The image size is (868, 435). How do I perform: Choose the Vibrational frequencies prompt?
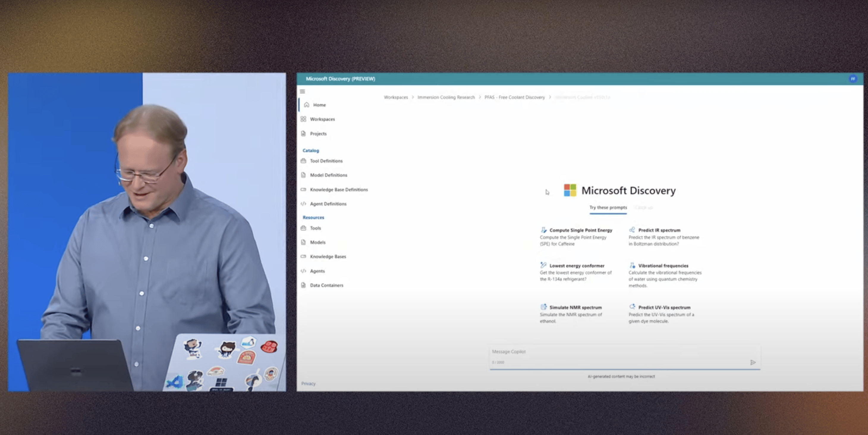665,275
